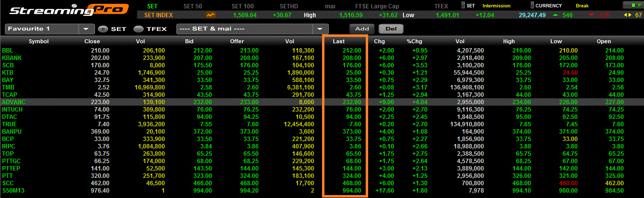Sort by the Bid column header
The width and height of the screenshot is (644, 198).
[x=189, y=42]
